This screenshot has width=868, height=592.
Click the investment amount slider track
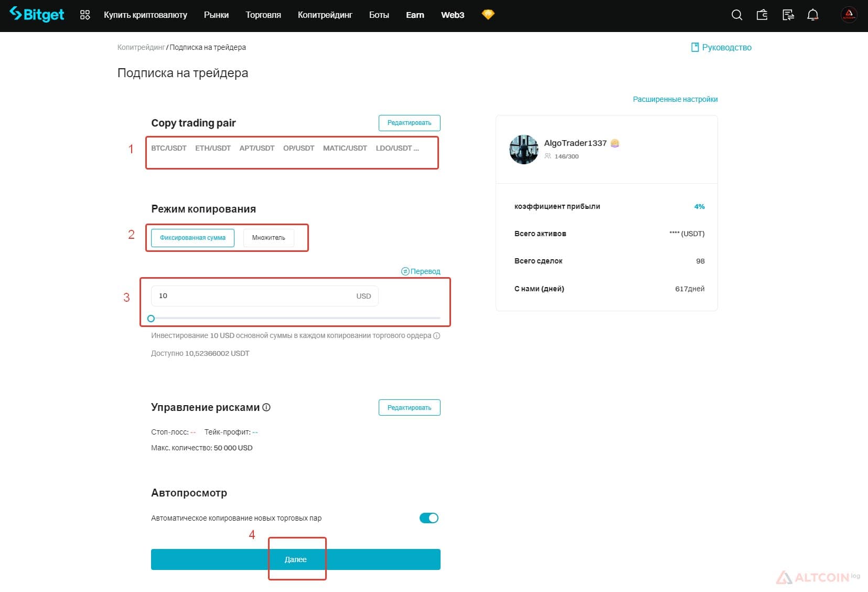pyautogui.click(x=296, y=318)
